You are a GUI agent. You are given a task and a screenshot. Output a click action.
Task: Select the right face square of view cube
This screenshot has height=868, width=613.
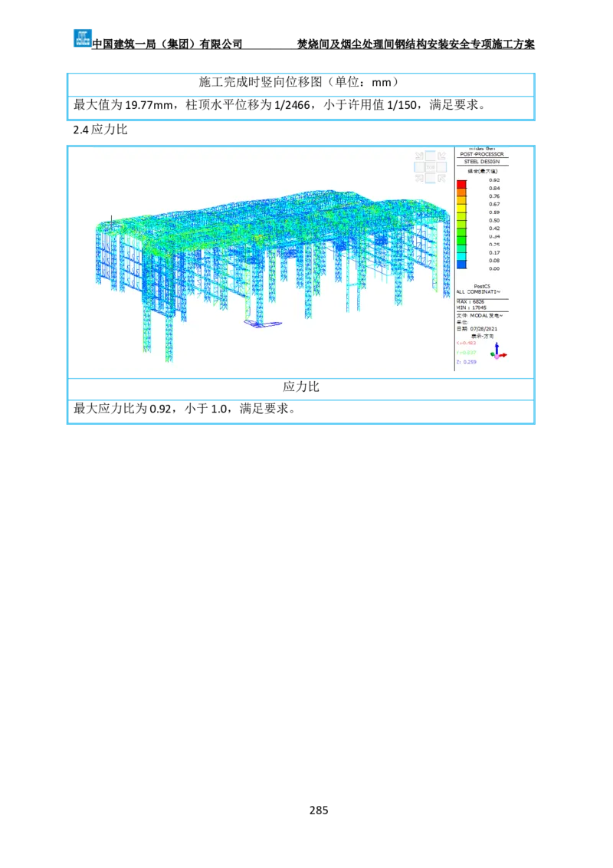click(x=441, y=166)
